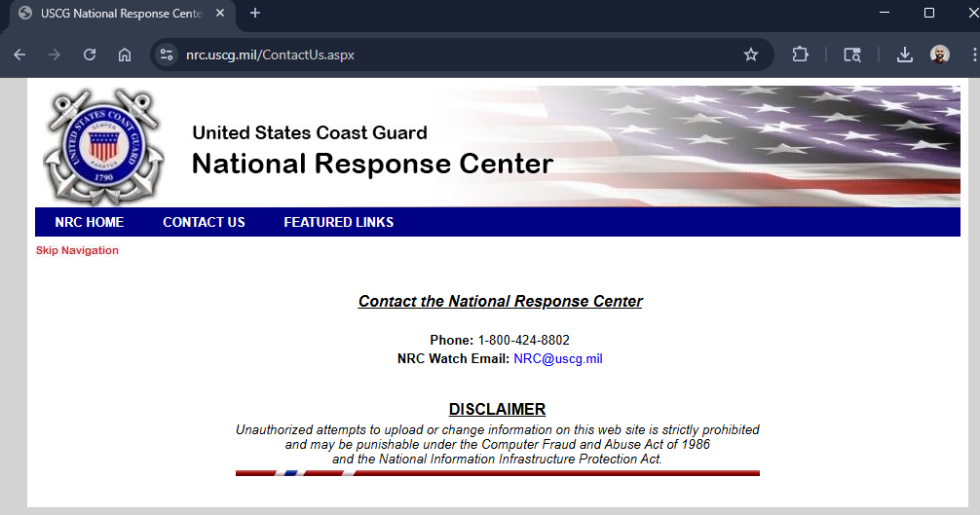Minimize the browser window
Screen dimensions: 980x515
click(x=885, y=13)
